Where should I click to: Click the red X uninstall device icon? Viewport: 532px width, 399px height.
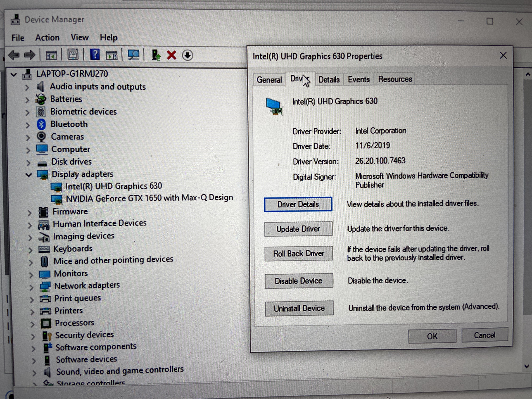[172, 55]
